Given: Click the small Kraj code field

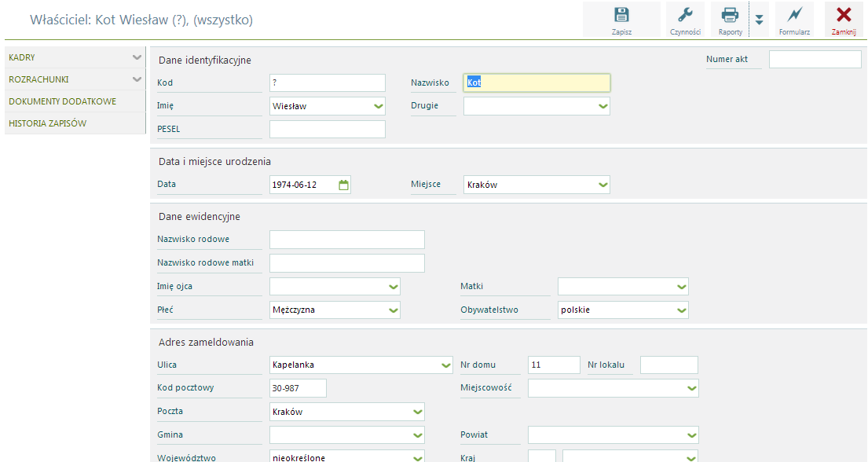Looking at the screenshot, I should (x=541, y=456).
